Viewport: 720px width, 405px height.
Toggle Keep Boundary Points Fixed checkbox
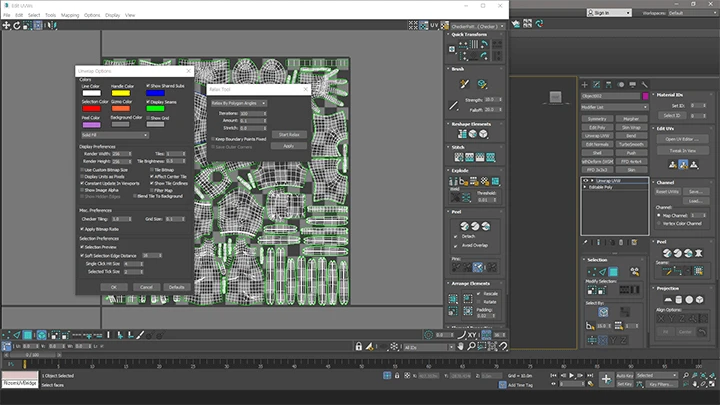pos(213,139)
